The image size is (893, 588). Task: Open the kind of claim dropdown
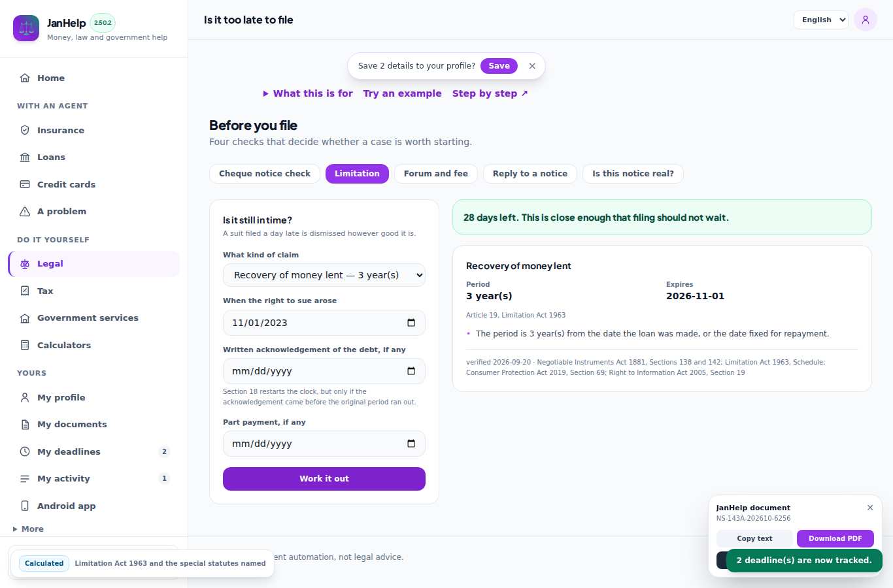pyautogui.click(x=324, y=275)
